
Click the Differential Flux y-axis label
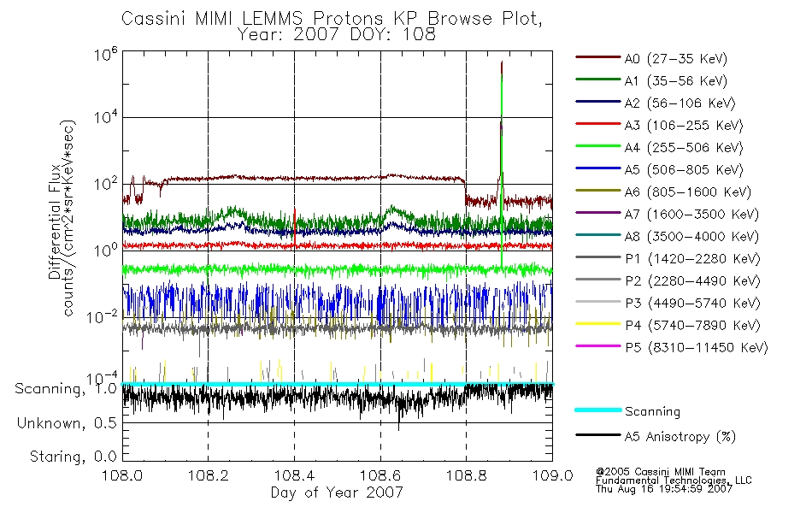[55, 221]
